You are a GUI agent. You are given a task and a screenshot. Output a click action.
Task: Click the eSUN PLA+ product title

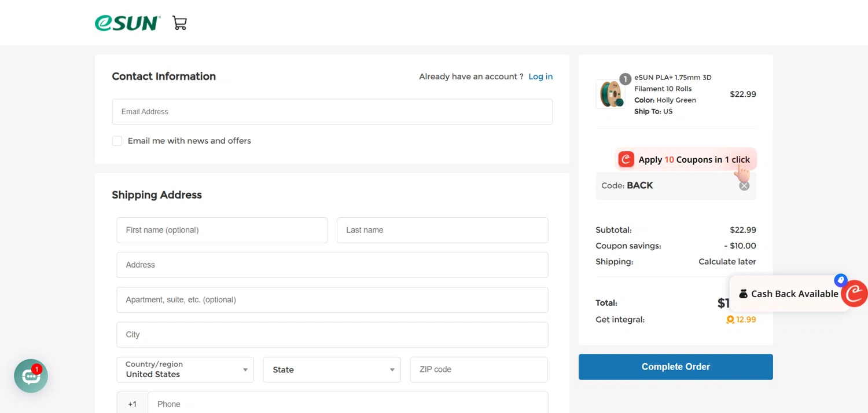pos(673,83)
